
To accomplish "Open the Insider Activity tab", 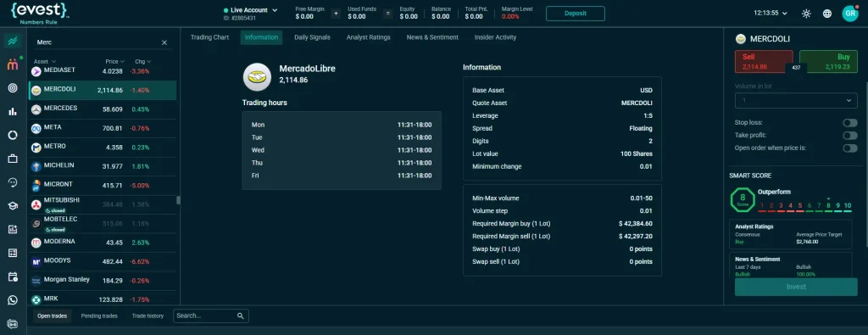I will 495,37.
